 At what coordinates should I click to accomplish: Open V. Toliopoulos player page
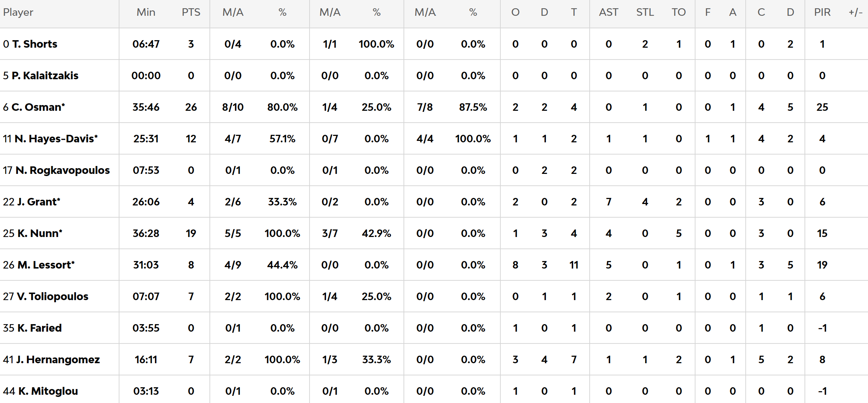click(52, 297)
